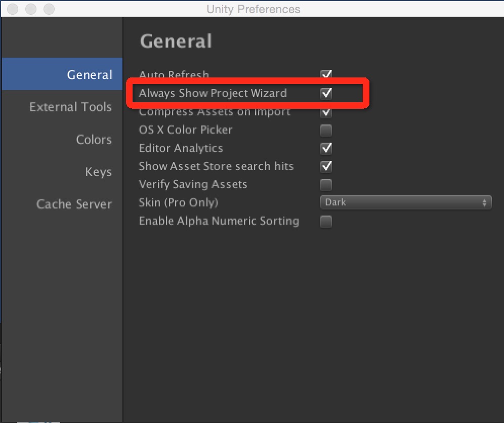Open the Cache Server settings

(x=74, y=204)
